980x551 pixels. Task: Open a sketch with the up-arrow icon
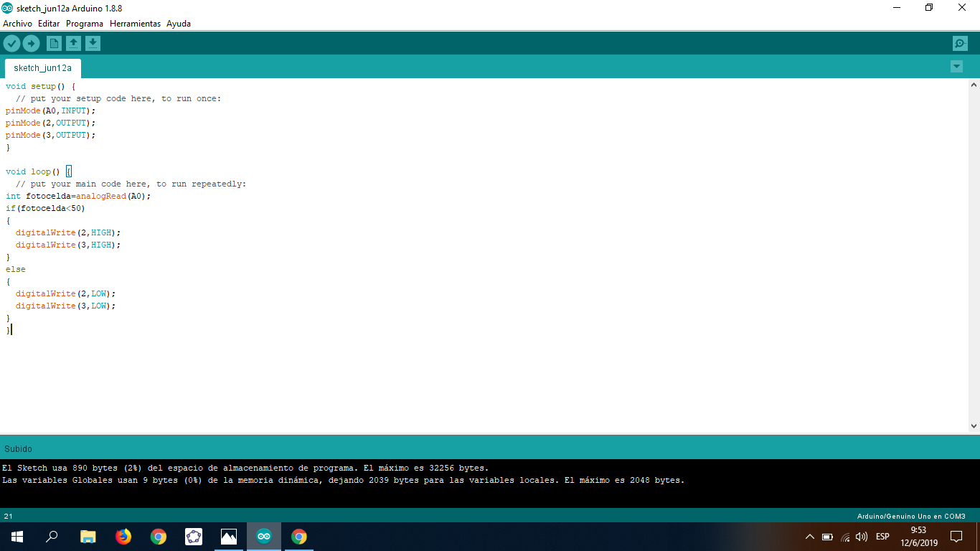[73, 44]
